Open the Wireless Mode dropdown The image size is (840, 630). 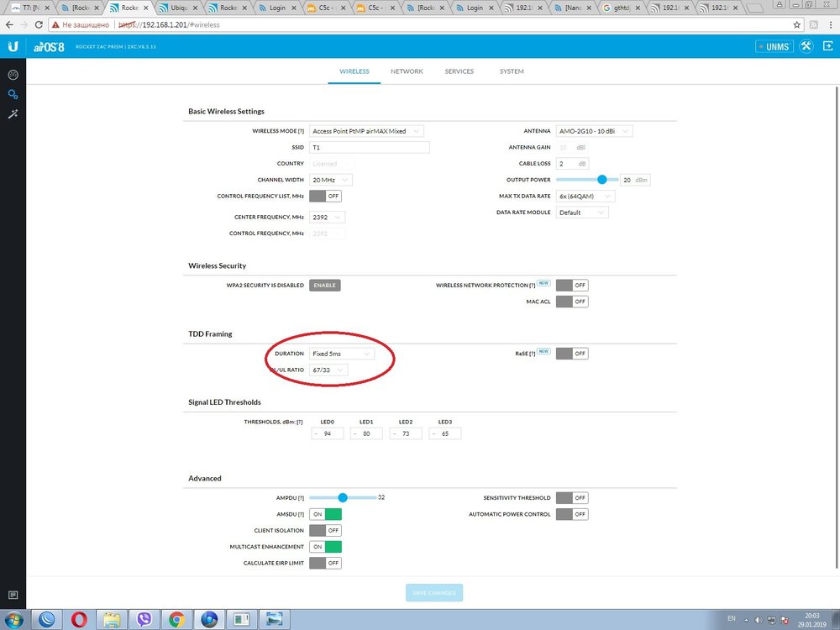click(366, 131)
